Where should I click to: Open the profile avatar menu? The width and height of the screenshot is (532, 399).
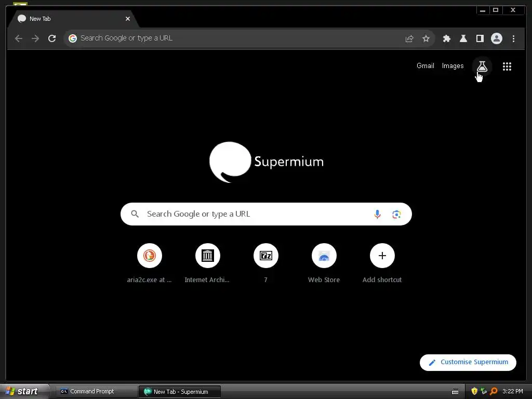[x=496, y=38]
